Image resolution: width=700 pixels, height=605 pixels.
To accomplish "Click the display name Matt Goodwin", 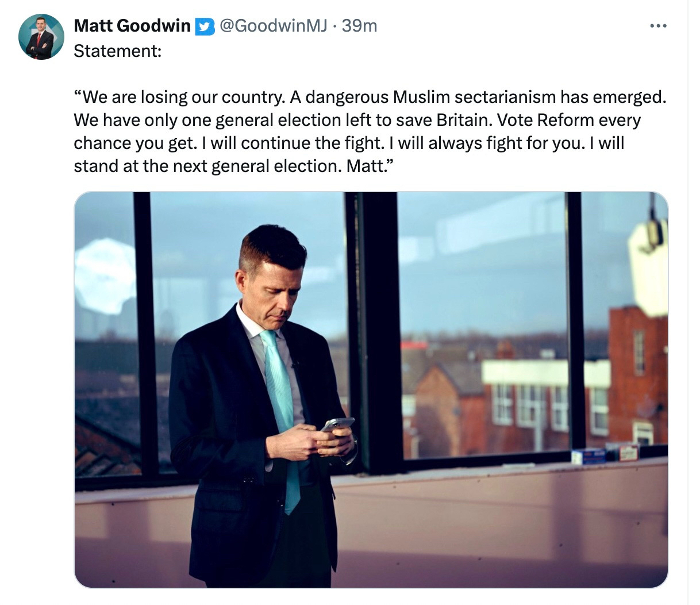I will pos(132,26).
